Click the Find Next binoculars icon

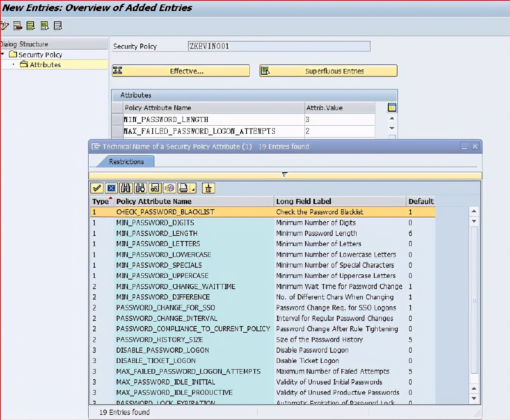[140, 188]
